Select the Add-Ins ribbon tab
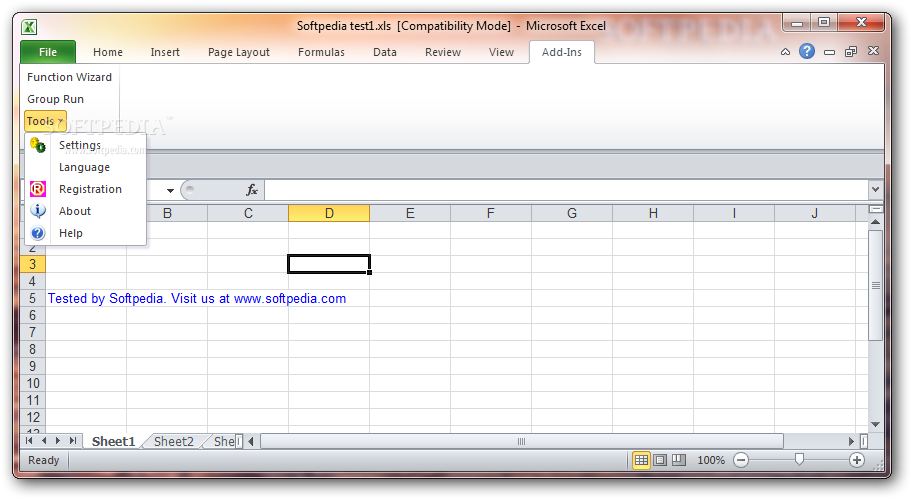This screenshot has height=499, width=912. (x=561, y=52)
